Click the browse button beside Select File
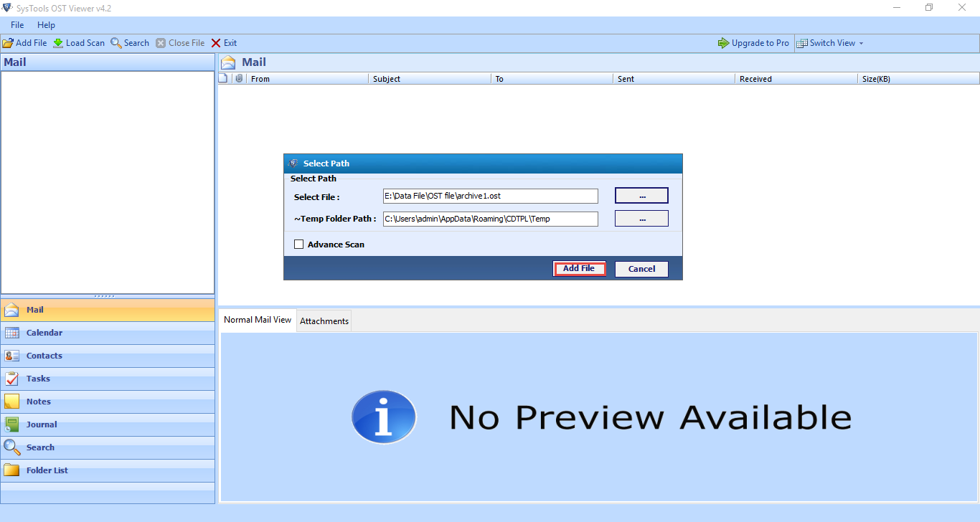This screenshot has width=980, height=522. 641,196
